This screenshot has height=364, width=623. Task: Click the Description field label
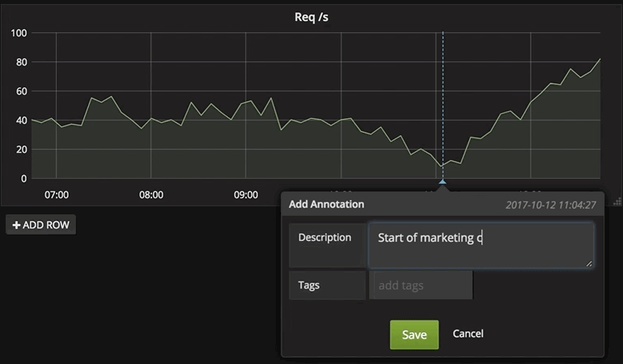click(324, 238)
